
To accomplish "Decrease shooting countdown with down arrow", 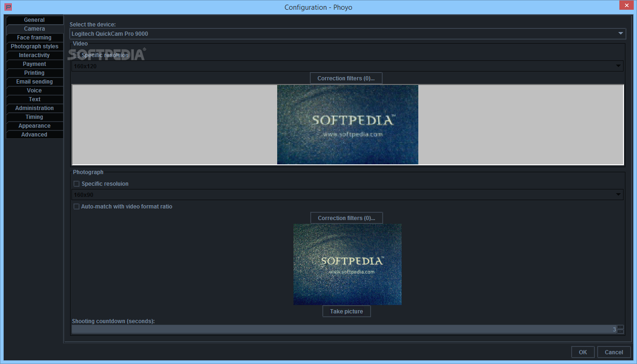I will [621, 332].
